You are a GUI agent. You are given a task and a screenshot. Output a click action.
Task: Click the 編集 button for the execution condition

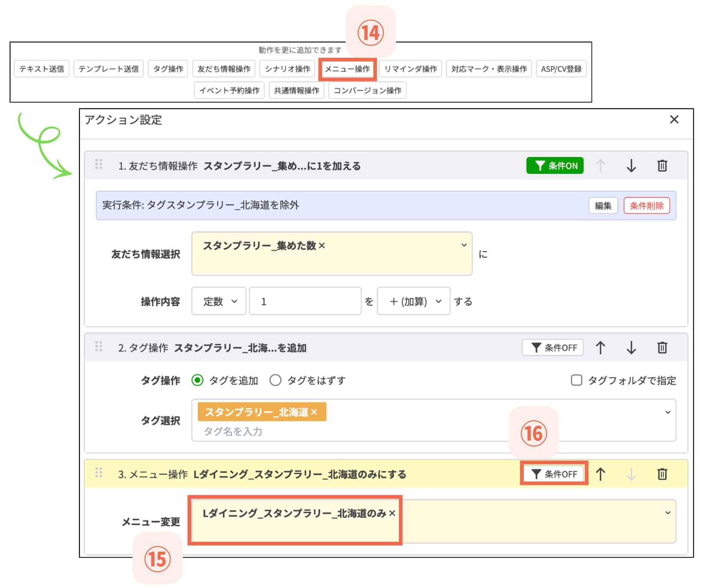pyautogui.click(x=603, y=206)
